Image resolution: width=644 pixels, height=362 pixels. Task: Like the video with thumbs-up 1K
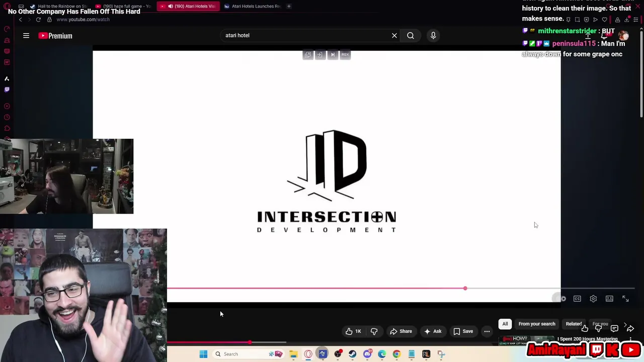(353, 331)
